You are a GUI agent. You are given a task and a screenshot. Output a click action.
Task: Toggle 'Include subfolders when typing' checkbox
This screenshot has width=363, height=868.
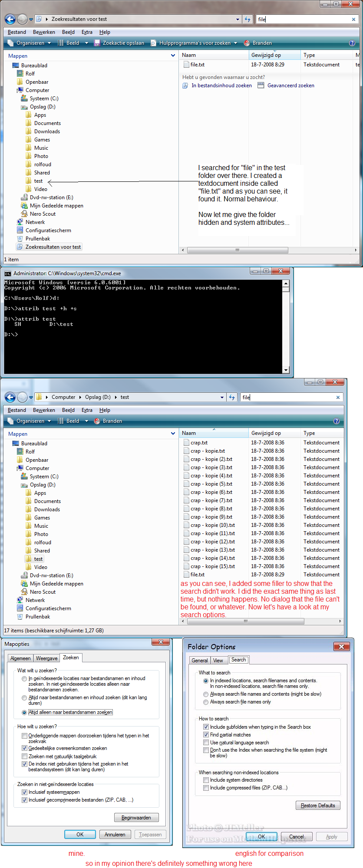(206, 727)
